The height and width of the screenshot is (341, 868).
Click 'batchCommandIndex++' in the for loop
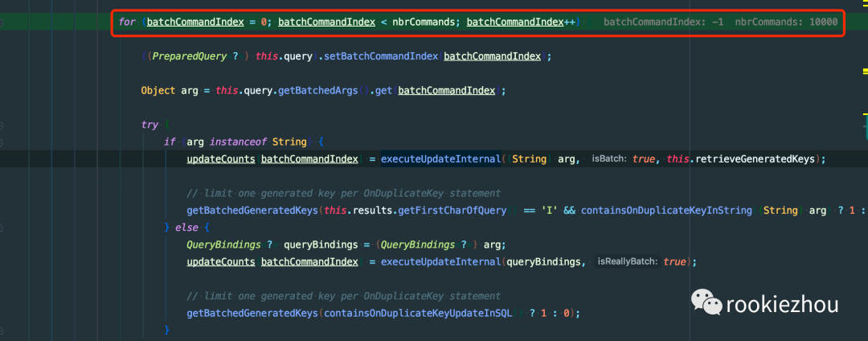tap(520, 23)
